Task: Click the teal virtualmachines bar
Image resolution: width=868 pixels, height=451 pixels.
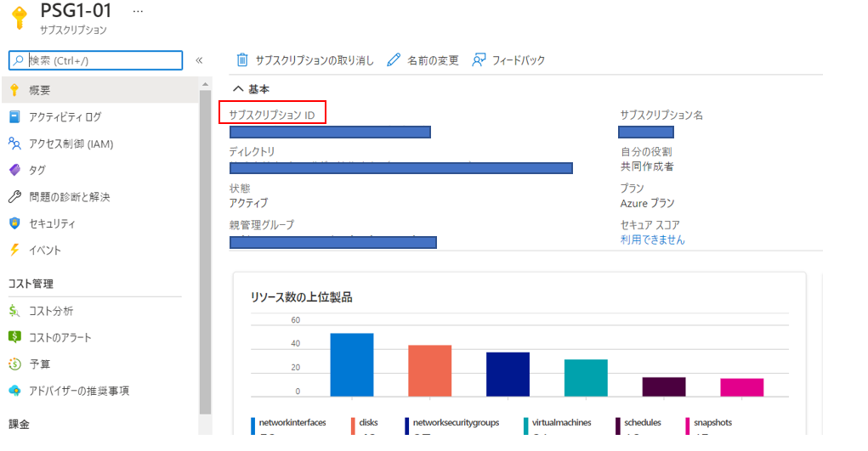Action: coord(587,378)
